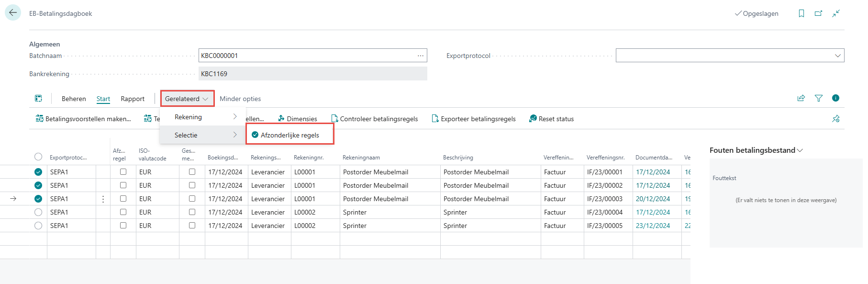The image size is (868, 284).
Task: Select Afzonderlijke regels submenu entry
Action: pyautogui.click(x=289, y=135)
